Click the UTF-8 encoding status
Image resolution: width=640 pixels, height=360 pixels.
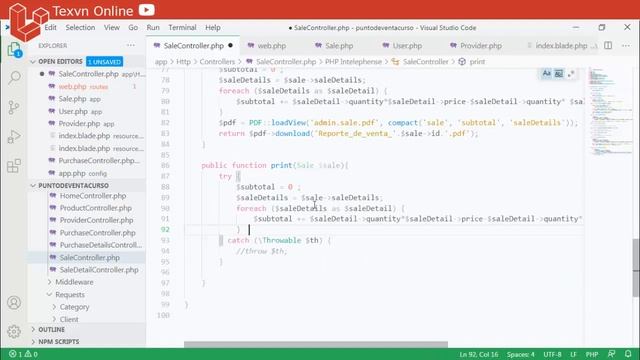(552, 354)
